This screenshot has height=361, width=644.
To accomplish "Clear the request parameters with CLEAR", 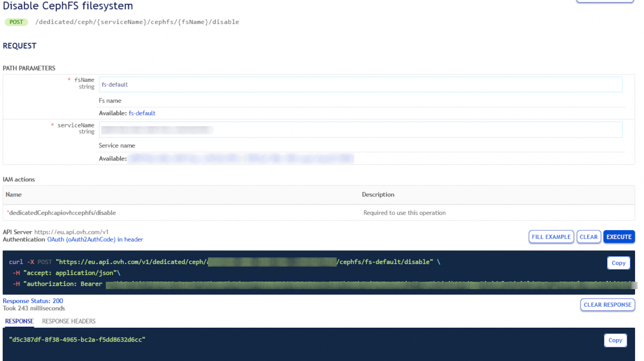I will [589, 236].
